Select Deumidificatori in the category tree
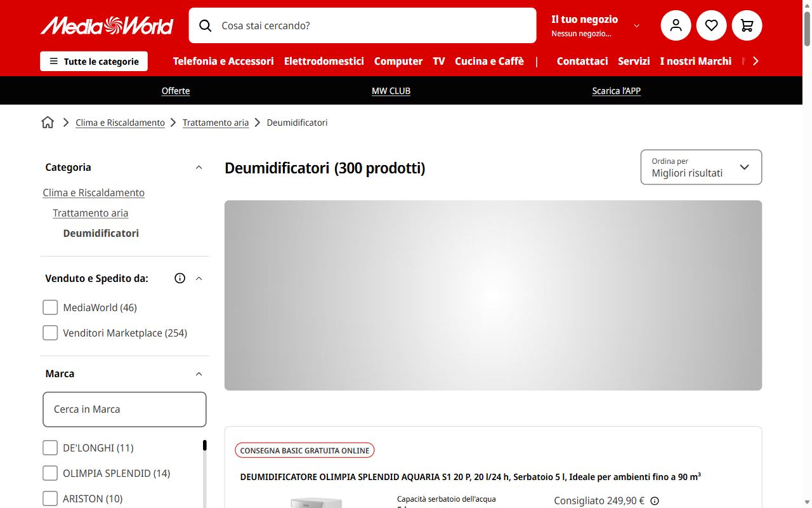 tap(101, 233)
